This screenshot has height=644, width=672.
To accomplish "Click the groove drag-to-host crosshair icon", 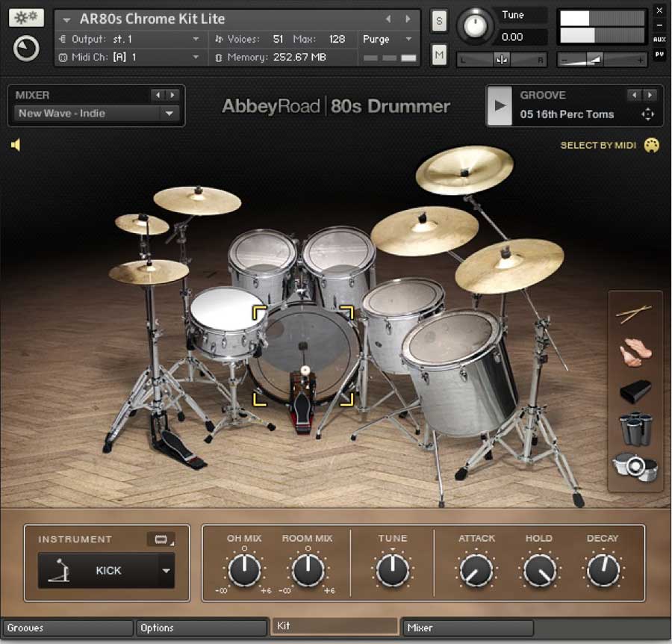I will tap(647, 114).
